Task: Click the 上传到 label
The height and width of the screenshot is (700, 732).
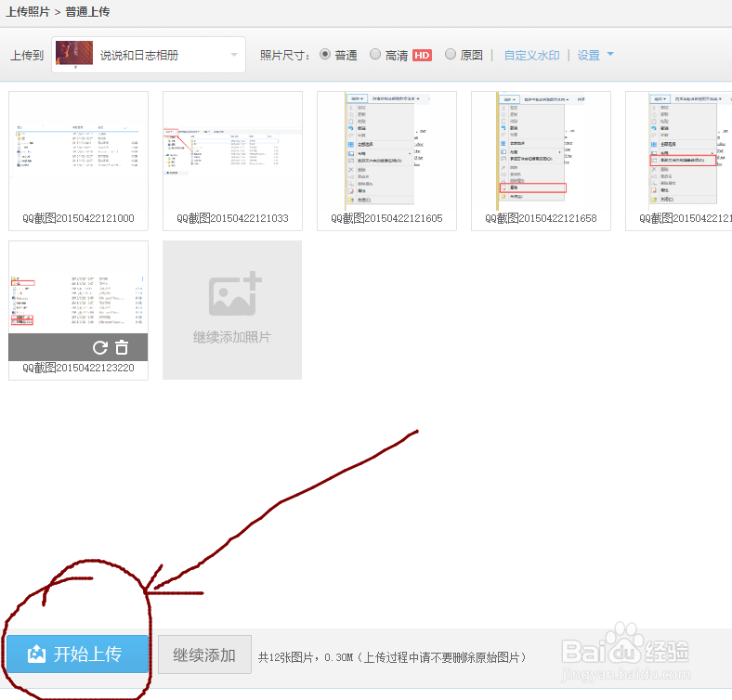Action: 27,55
